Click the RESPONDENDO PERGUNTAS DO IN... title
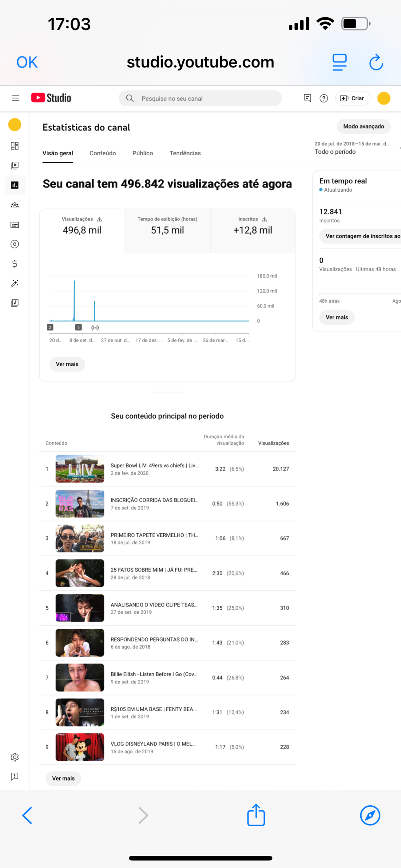 (154, 639)
